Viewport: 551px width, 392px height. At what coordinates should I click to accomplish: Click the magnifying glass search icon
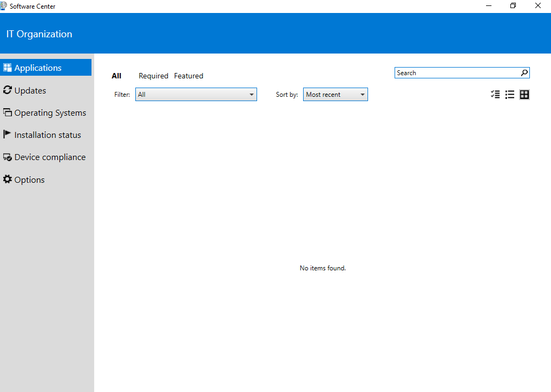524,72
